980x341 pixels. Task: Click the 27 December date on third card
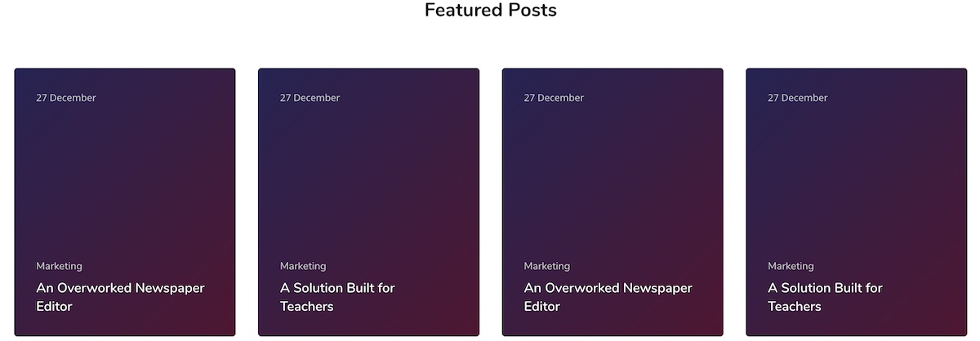[x=554, y=98]
